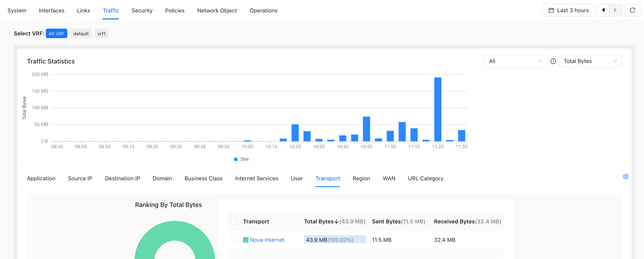Open the Last 3 hours time selector
This screenshot has height=259, width=644.
tap(568, 10)
